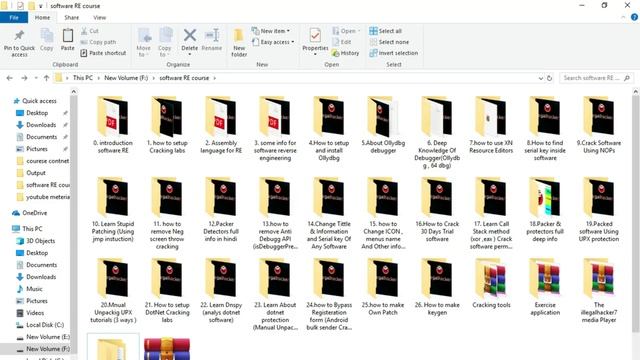Select folder 16.How to Crack 30 Days Trial
The width and height of the screenshot is (640, 360).
(x=437, y=210)
